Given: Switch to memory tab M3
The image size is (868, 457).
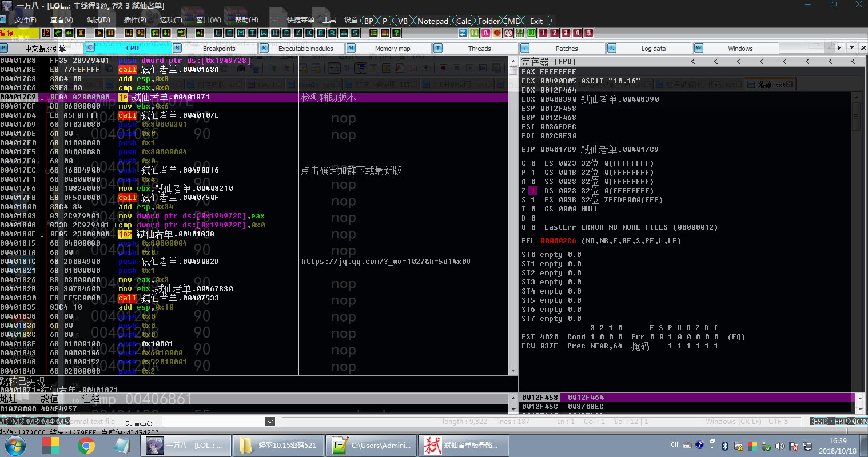Looking at the screenshot, I should 34,422.
